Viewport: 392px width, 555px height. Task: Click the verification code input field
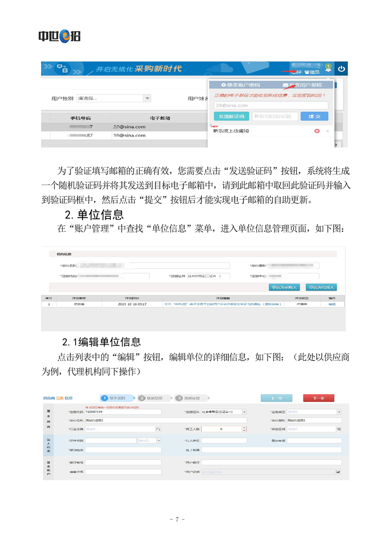[x=274, y=116]
